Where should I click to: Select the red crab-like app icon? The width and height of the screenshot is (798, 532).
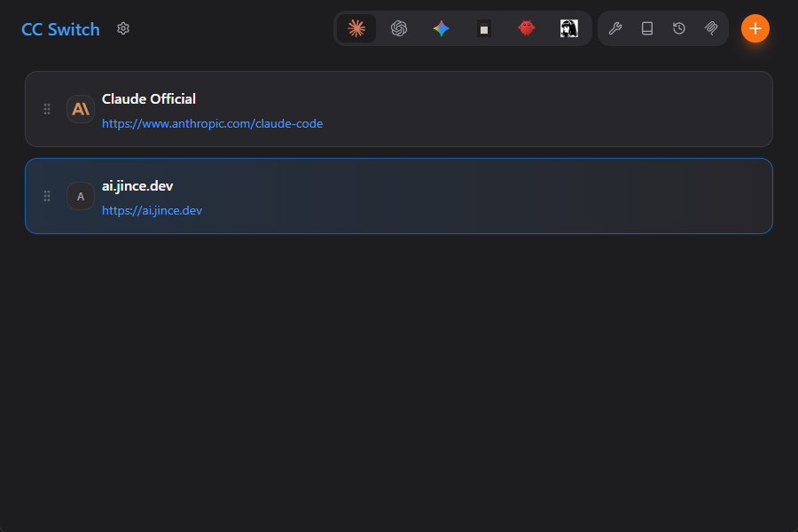[527, 28]
